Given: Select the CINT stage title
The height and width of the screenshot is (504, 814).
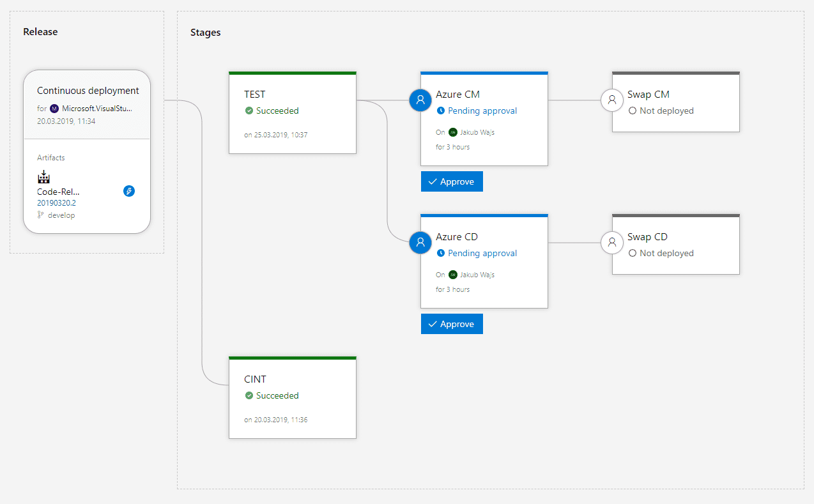Looking at the screenshot, I should point(255,379).
